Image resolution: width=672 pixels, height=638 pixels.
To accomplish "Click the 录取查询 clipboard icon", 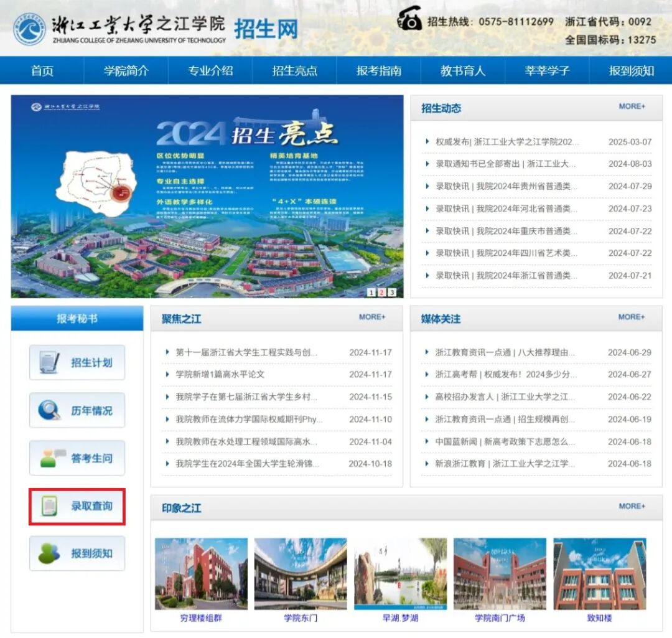I will click(x=50, y=505).
